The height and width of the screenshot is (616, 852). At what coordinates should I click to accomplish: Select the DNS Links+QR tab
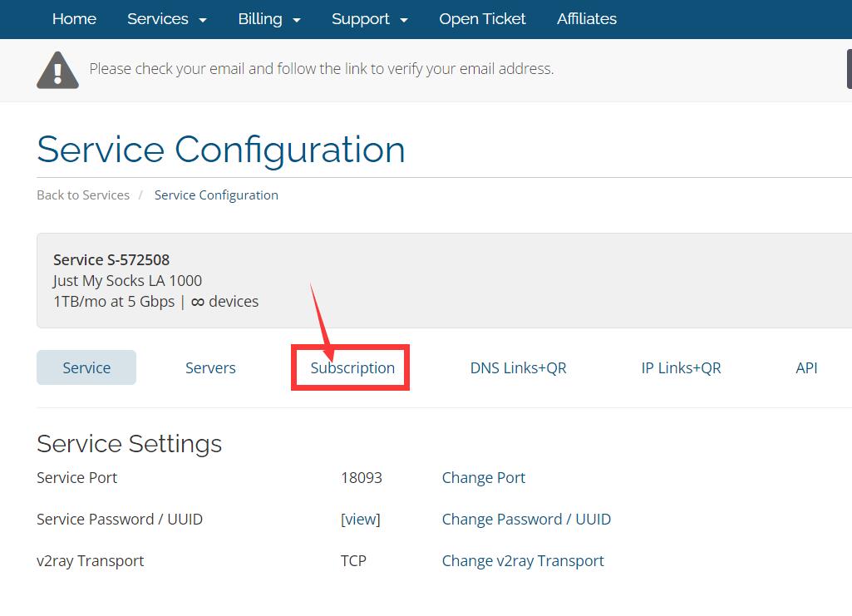518,367
